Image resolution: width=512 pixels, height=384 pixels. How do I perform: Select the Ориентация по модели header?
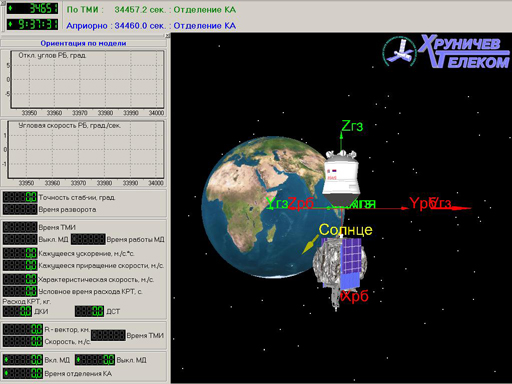click(83, 43)
